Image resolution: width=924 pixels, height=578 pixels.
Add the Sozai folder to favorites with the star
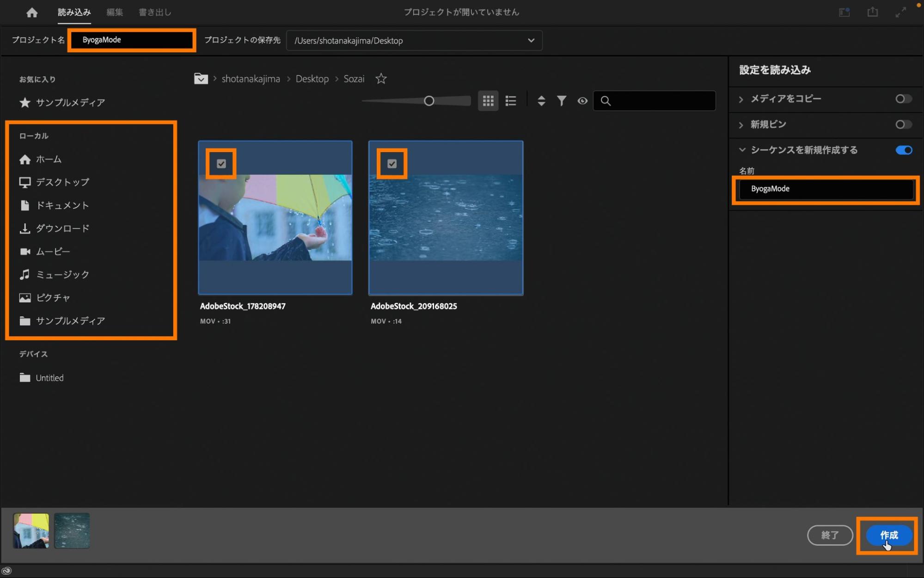coord(381,79)
